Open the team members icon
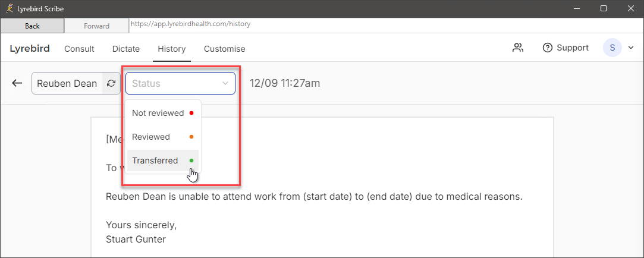 coord(518,48)
